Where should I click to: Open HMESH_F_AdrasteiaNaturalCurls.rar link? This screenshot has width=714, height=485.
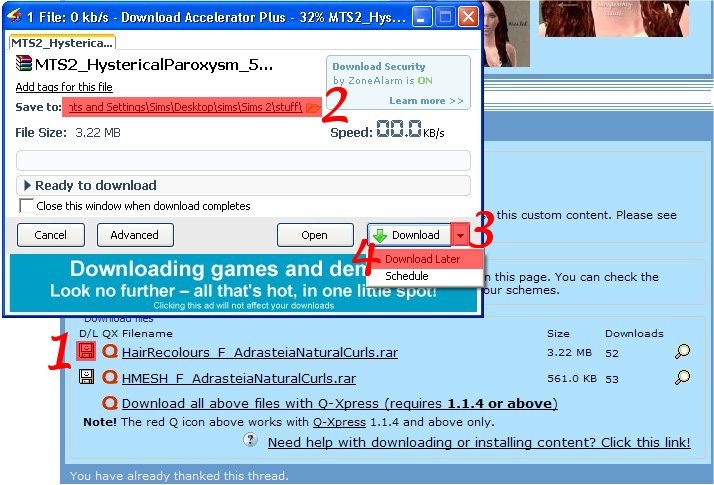[239, 378]
